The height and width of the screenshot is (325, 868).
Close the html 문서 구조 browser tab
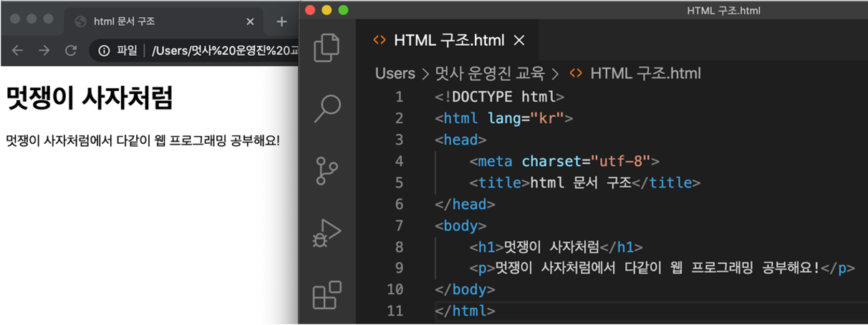[x=250, y=21]
